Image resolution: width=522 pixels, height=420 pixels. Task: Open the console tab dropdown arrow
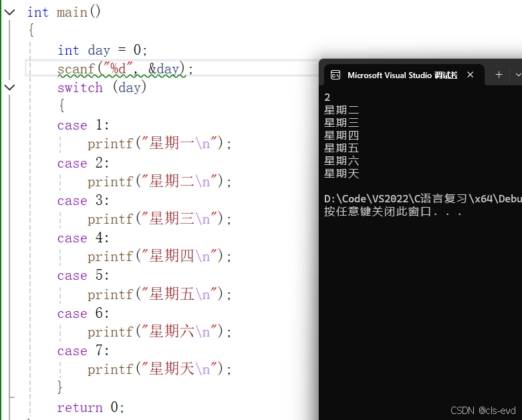518,75
